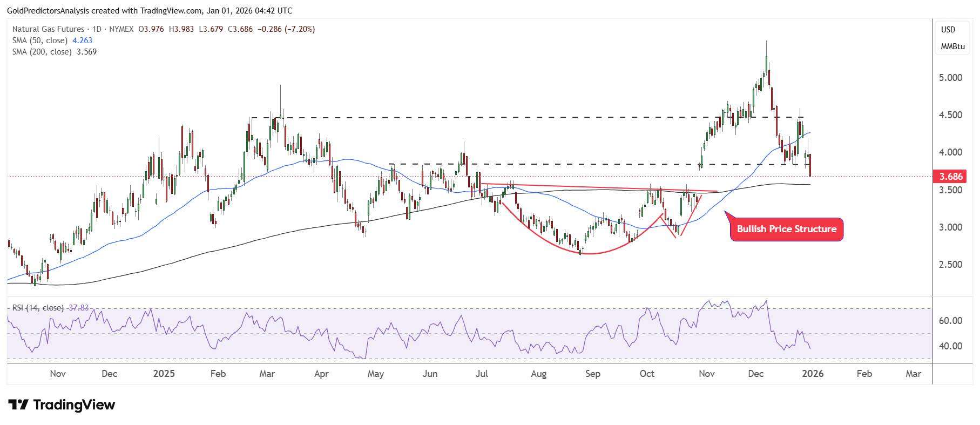This screenshot has height=425, width=980.
Task: Click the 2025 label on time axis
Action: coord(164,374)
